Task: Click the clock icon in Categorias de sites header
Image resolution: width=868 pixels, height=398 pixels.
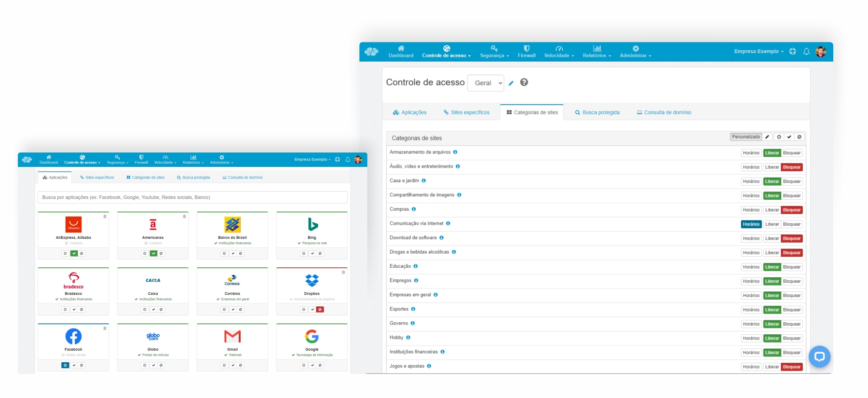Action: [779, 137]
